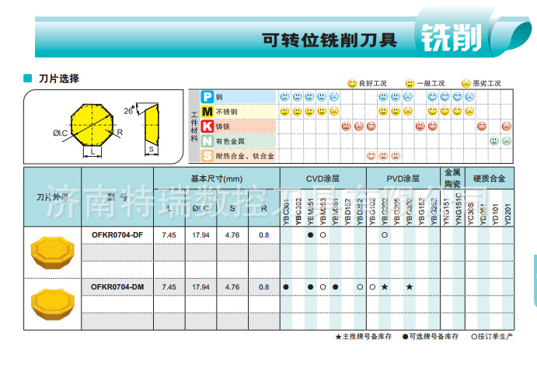
Task: Click the ★主推牌号备库存 legend text
Action: (364, 337)
